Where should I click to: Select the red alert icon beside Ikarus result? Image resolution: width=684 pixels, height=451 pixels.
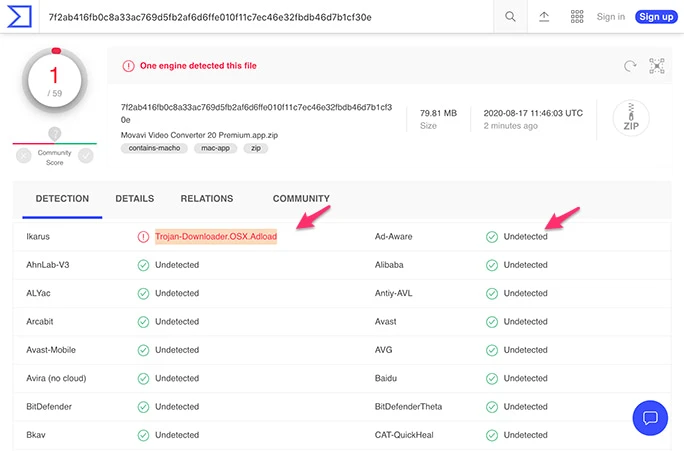(x=143, y=237)
